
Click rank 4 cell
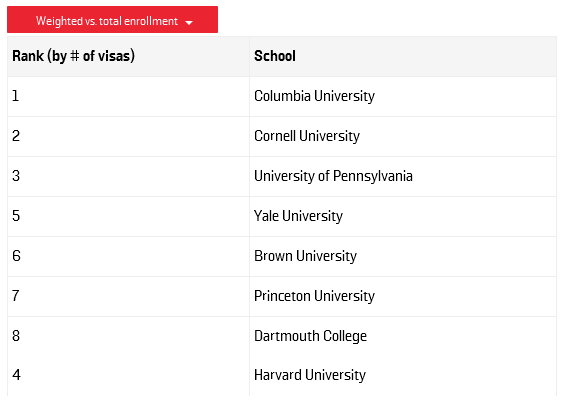[128, 375]
